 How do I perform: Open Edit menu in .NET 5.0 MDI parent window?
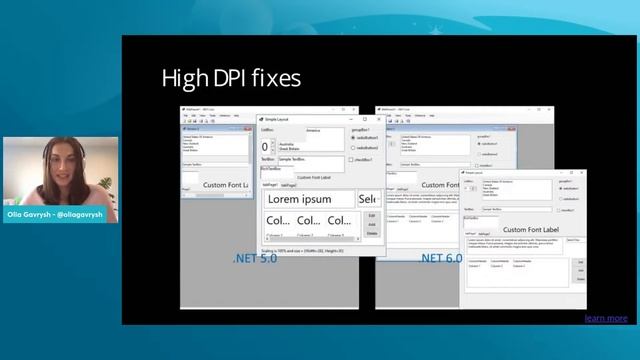[193, 116]
